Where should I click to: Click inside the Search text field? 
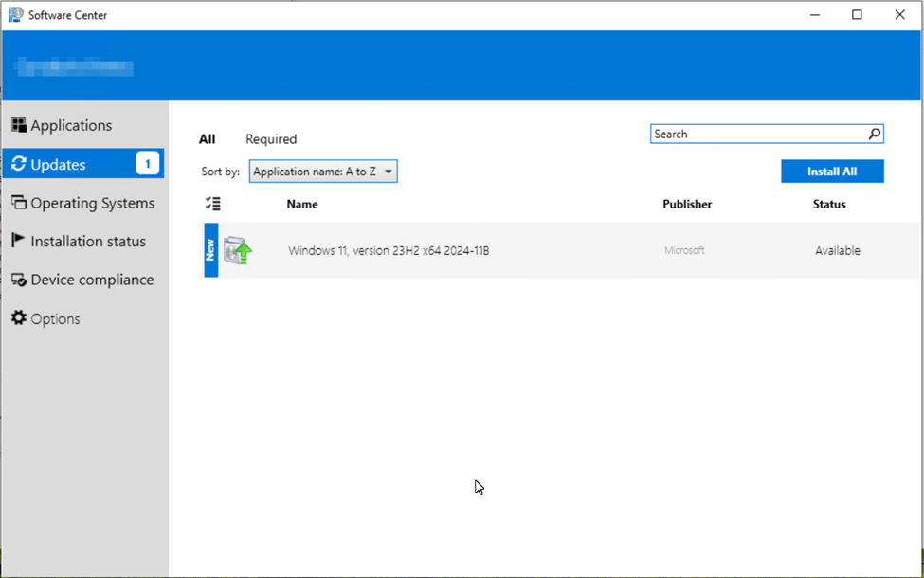pos(756,134)
